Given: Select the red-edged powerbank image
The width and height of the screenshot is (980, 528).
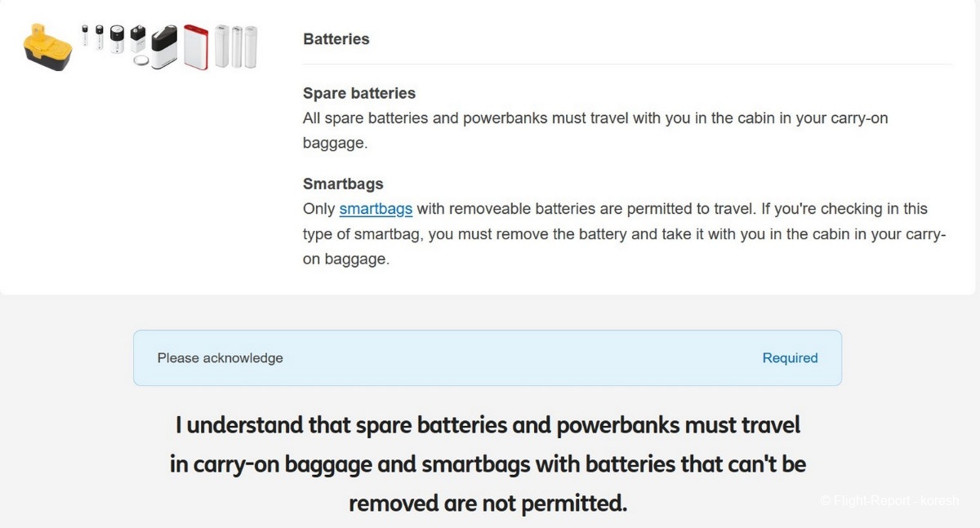Looking at the screenshot, I should (196, 47).
